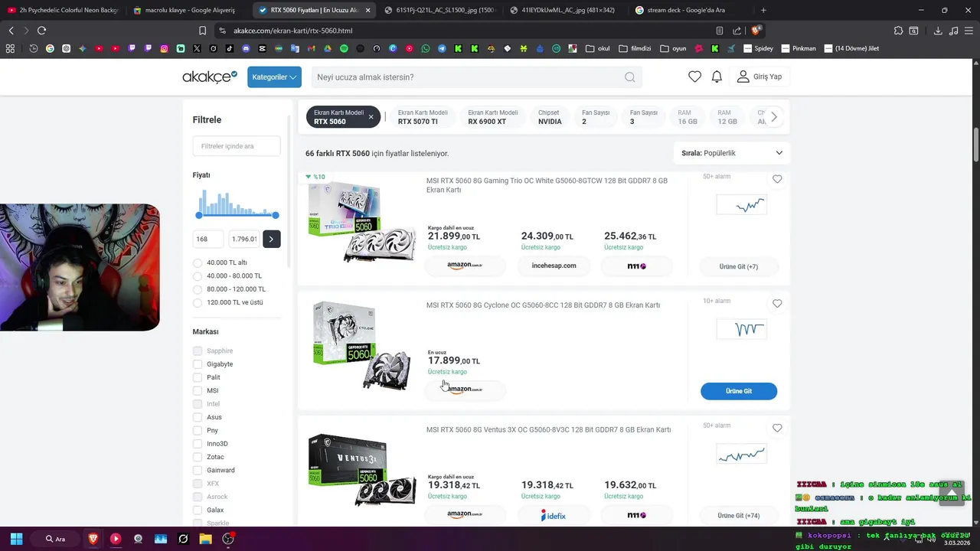Open the oyun bookmarks folder

click(x=673, y=48)
